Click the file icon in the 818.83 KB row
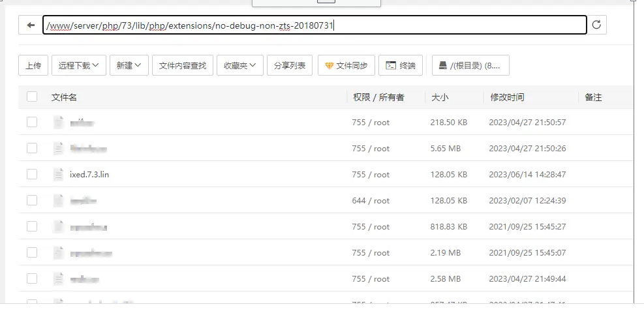Viewport: 644px width, 313px height. (x=59, y=227)
